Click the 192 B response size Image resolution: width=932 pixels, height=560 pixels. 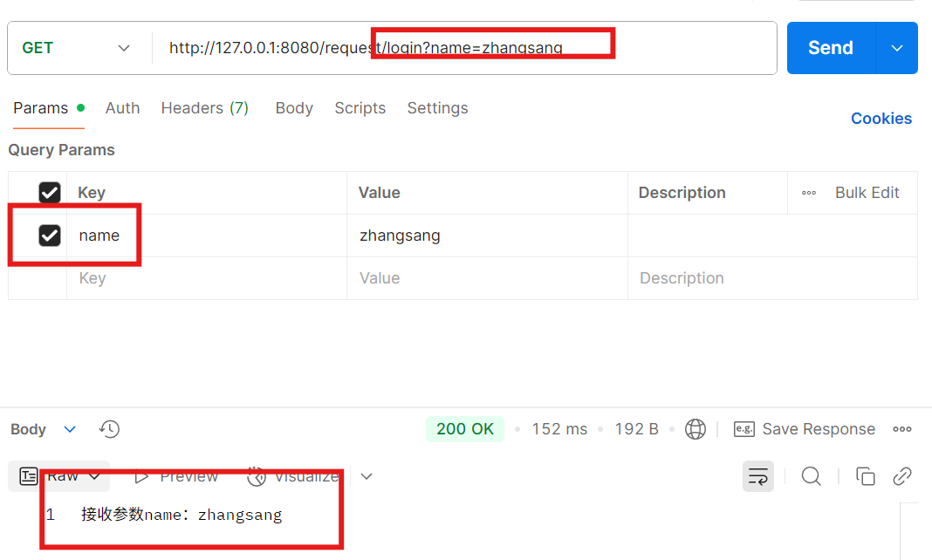coord(636,429)
